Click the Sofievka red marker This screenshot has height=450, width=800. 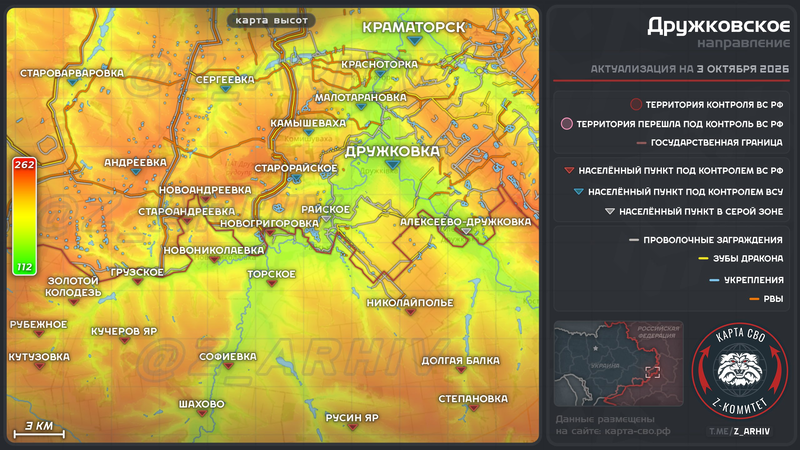228,366
